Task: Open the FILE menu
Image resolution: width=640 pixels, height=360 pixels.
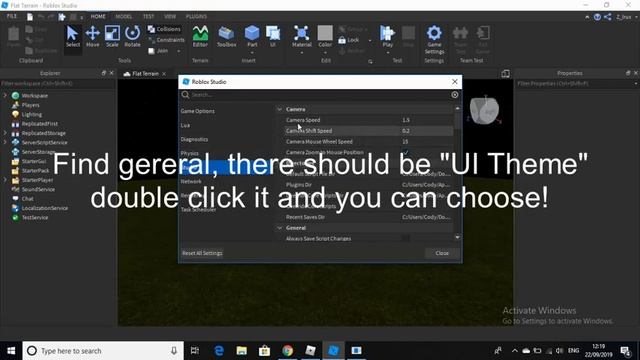Action: [12, 16]
